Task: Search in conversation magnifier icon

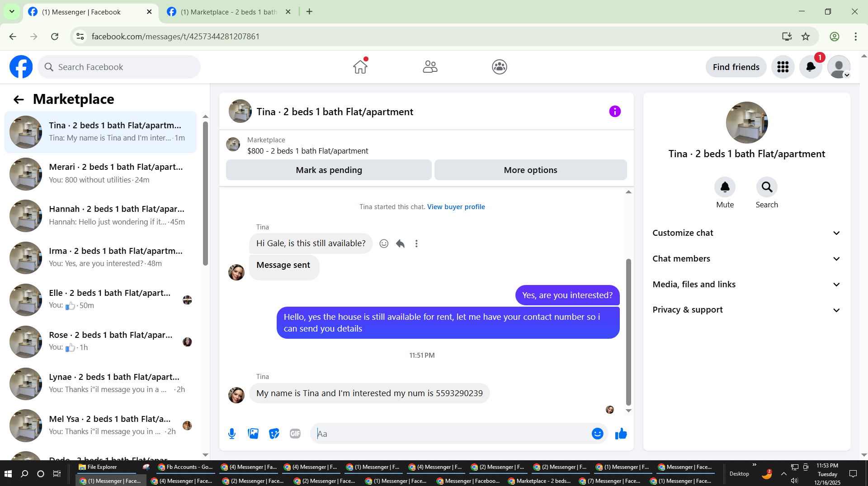Action: pyautogui.click(x=767, y=187)
